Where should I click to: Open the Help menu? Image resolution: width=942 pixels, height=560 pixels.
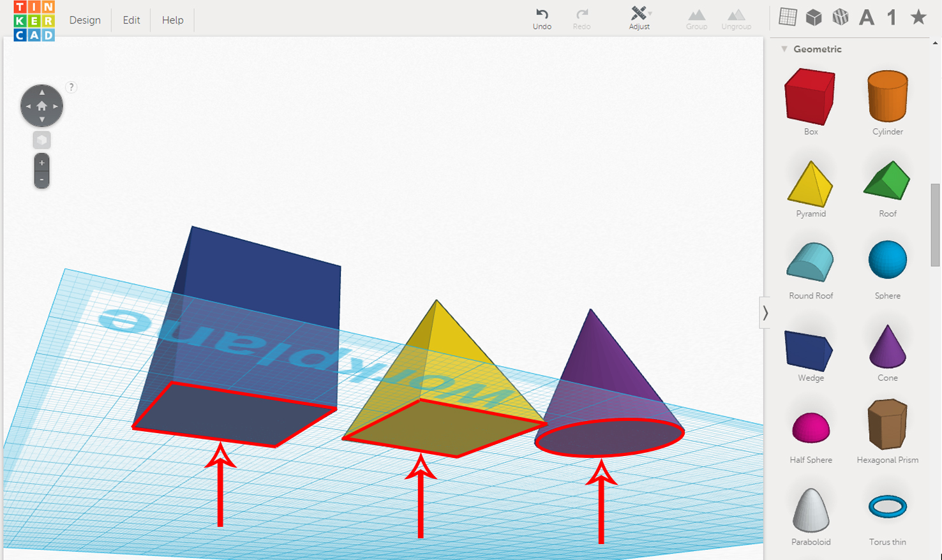pyautogui.click(x=172, y=20)
